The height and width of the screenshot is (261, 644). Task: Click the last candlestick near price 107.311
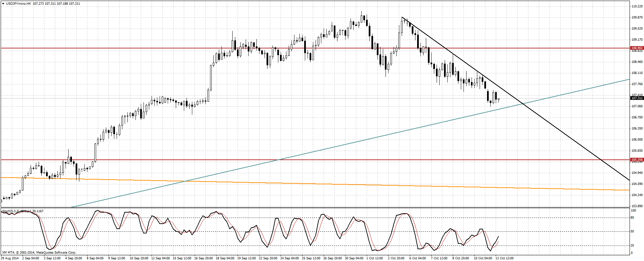coord(498,99)
